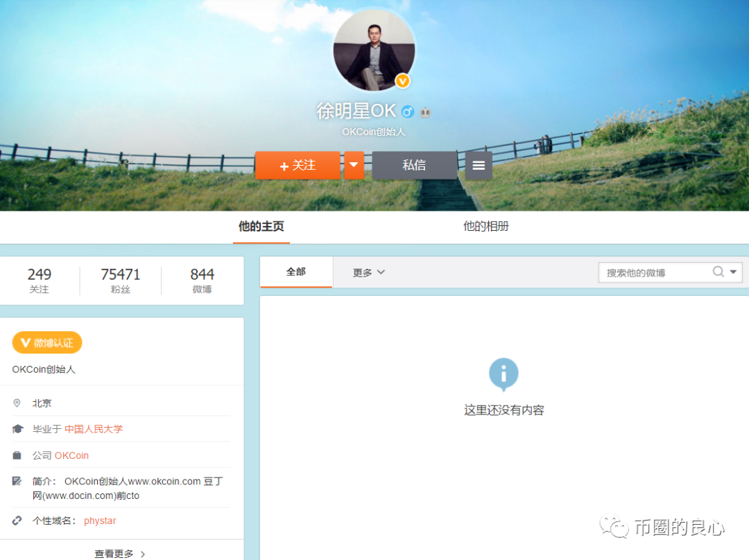Click the info icon above 这里还没有内容
Image resolution: width=749 pixels, height=560 pixels.
click(504, 374)
